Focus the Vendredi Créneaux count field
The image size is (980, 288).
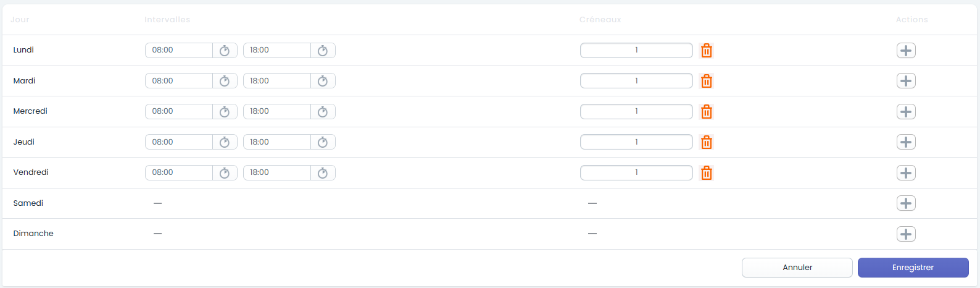pos(636,172)
